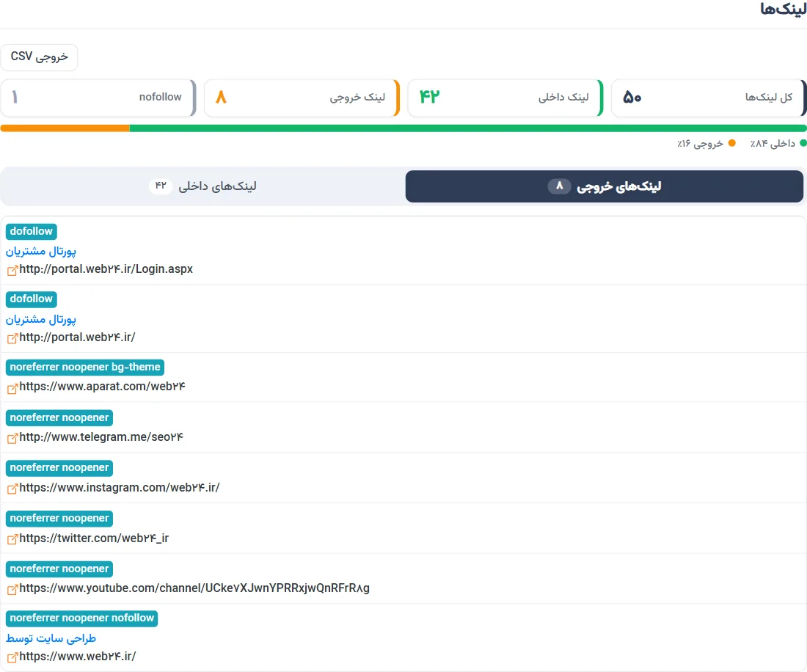Screen dimensions: 807x672
Task: Open پورتال مشتریان link above portal root URL
Action: (40, 319)
